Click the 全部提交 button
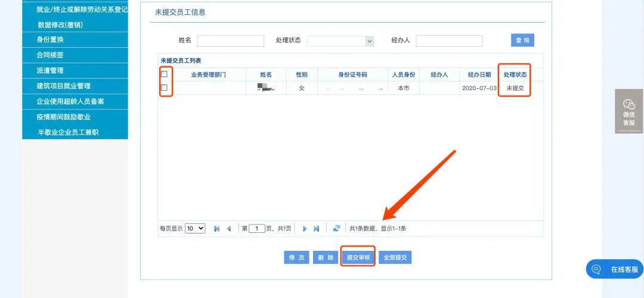This screenshot has height=298, width=644. (x=395, y=257)
